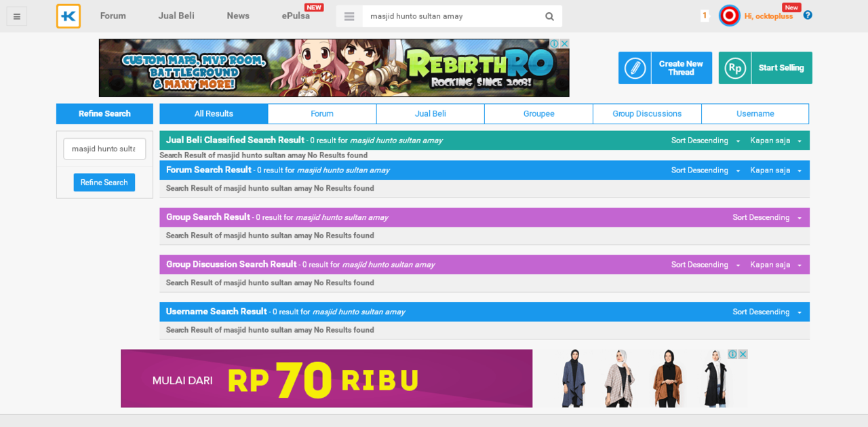Close the bottom fashion ad
The image size is (868, 427).
click(x=743, y=354)
